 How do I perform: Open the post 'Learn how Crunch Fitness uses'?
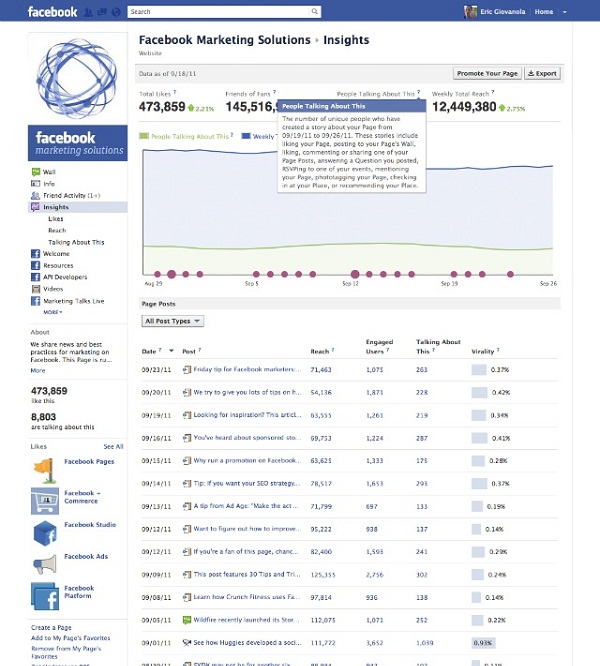[246, 597]
